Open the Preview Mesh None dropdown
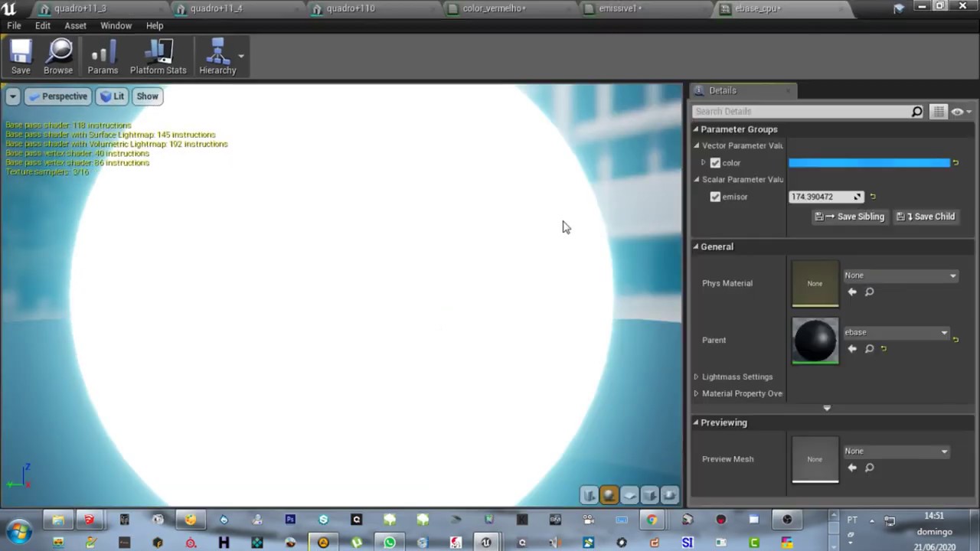This screenshot has height=551, width=980. (896, 452)
